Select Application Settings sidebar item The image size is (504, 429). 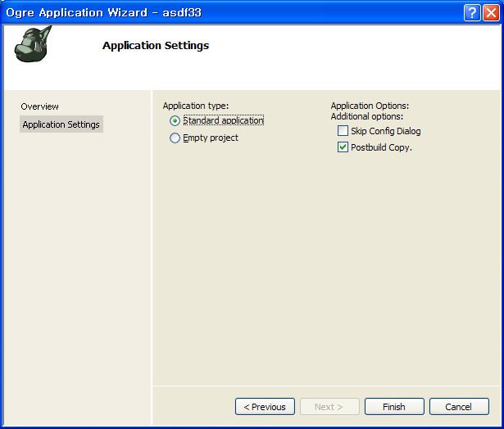point(61,124)
